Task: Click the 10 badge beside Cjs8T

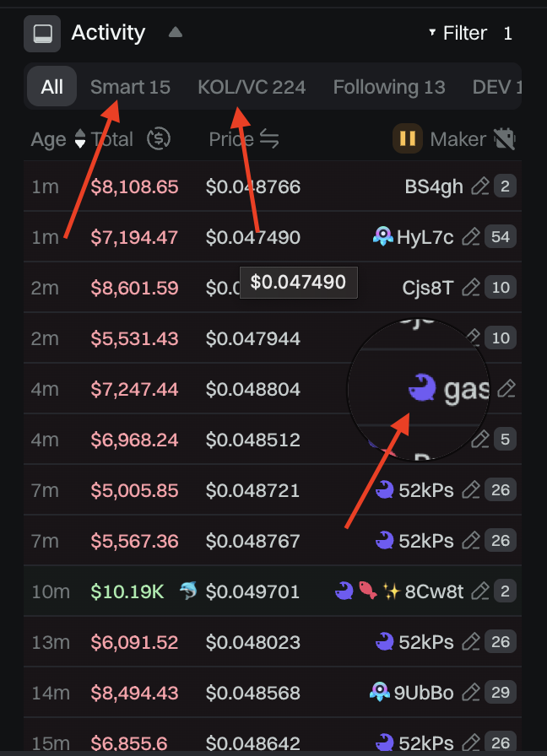Action: [x=501, y=288]
